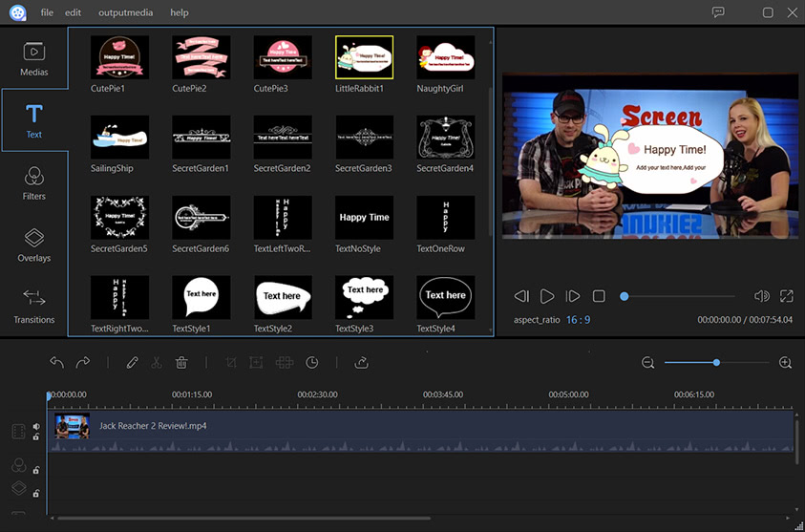Enter fullscreen preview mode
Image resolution: width=805 pixels, height=532 pixels.
(x=787, y=296)
